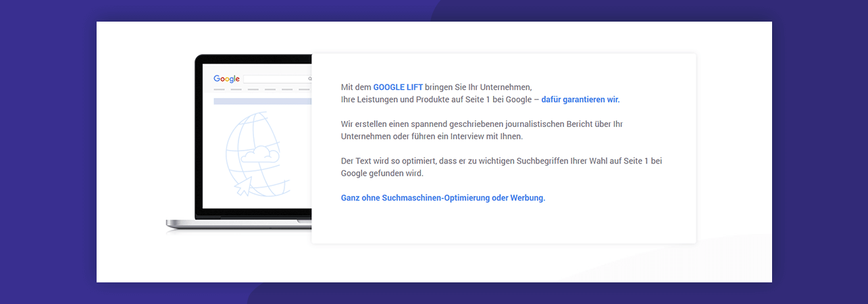
Task: Click the line "Wir erstellen einen spannend geschriebenen journalistischen Bericht"
Action: coord(482,124)
